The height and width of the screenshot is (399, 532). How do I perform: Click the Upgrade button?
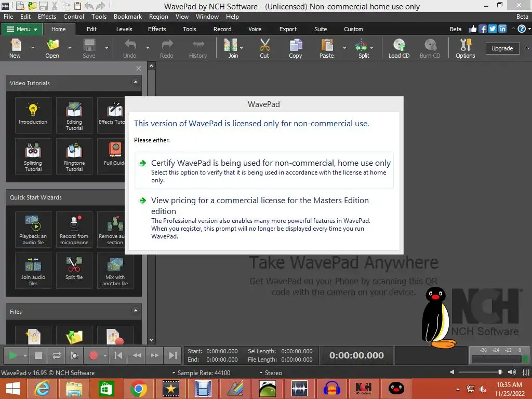point(502,48)
